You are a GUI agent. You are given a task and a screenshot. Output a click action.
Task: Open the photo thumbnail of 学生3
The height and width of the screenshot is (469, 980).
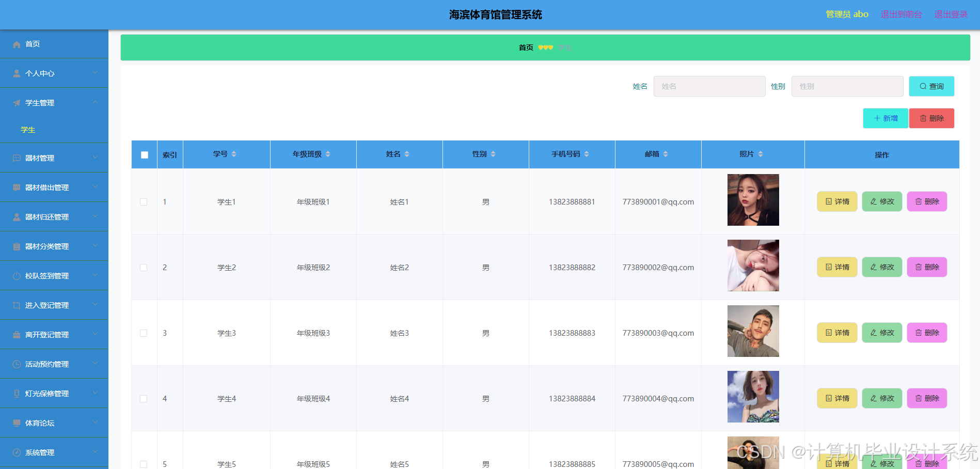tap(753, 331)
